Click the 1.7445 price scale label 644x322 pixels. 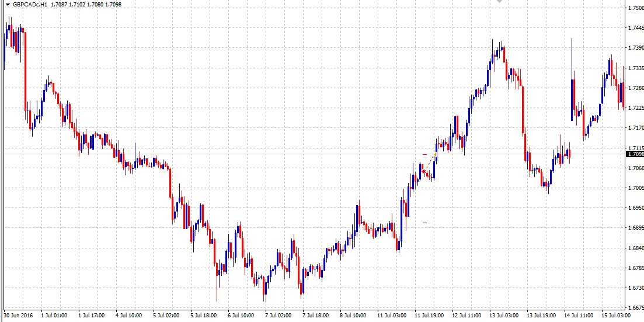click(636, 28)
